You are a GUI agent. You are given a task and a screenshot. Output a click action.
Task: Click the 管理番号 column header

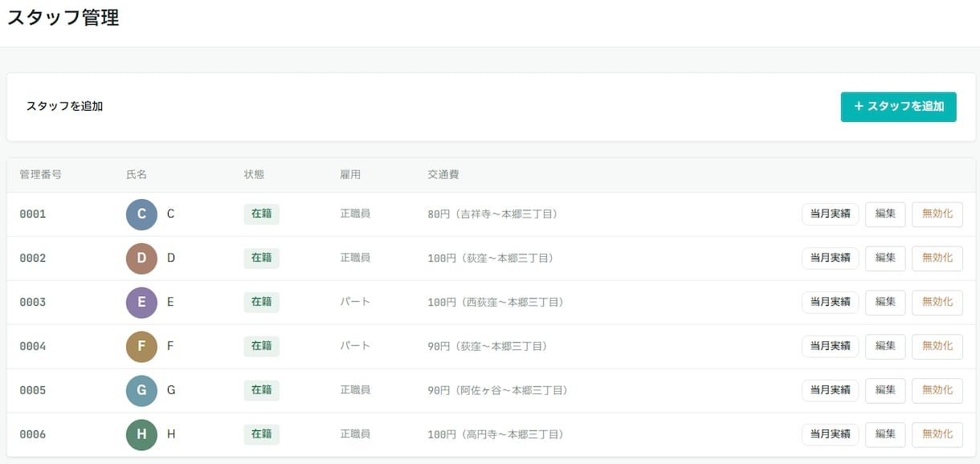41,175
